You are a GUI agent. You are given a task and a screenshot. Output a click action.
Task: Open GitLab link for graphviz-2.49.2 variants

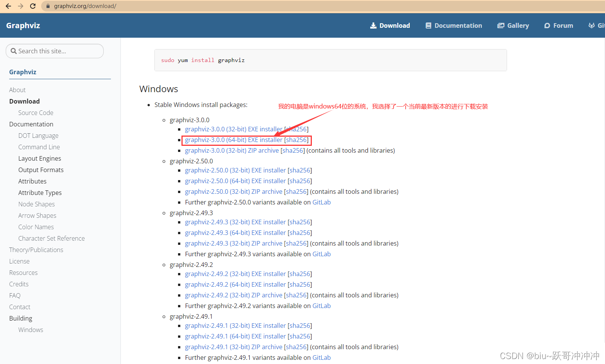[321, 306]
